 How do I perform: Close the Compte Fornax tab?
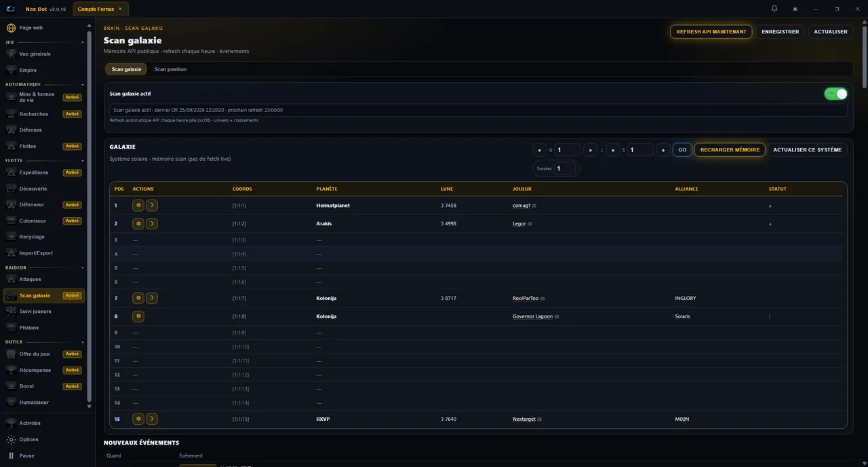pos(120,9)
